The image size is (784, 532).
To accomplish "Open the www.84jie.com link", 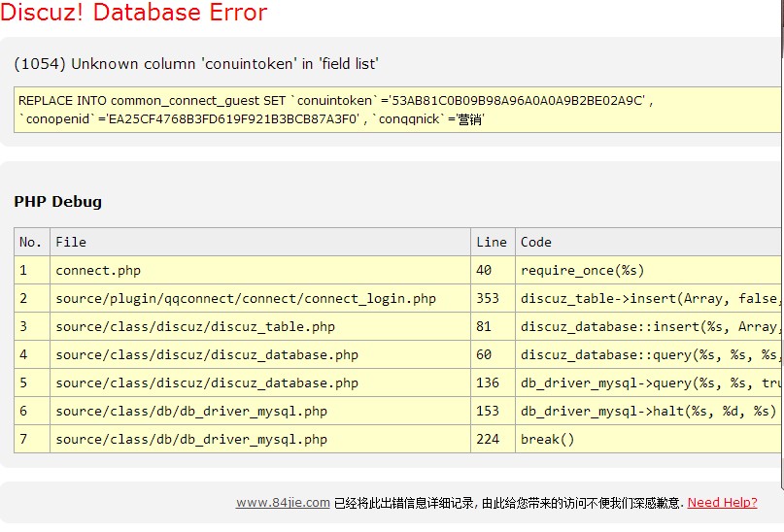I will pos(283,503).
